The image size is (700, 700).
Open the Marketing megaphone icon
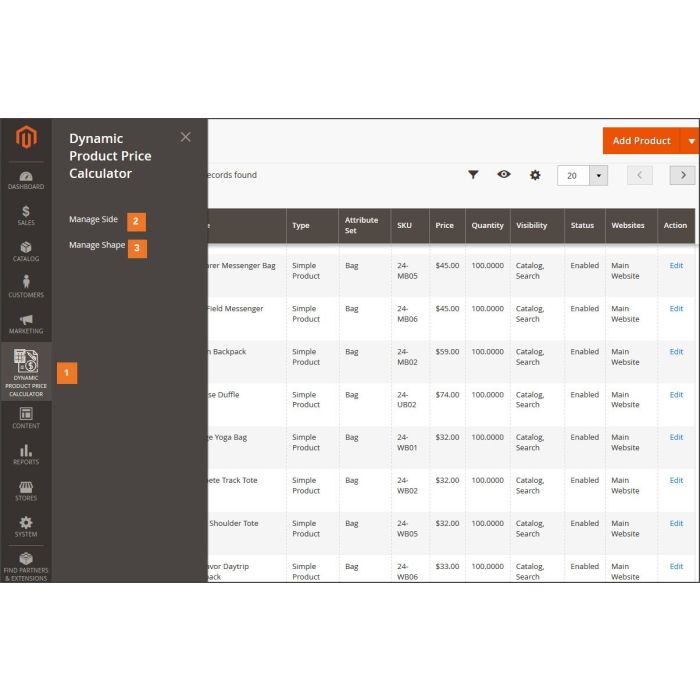26,323
